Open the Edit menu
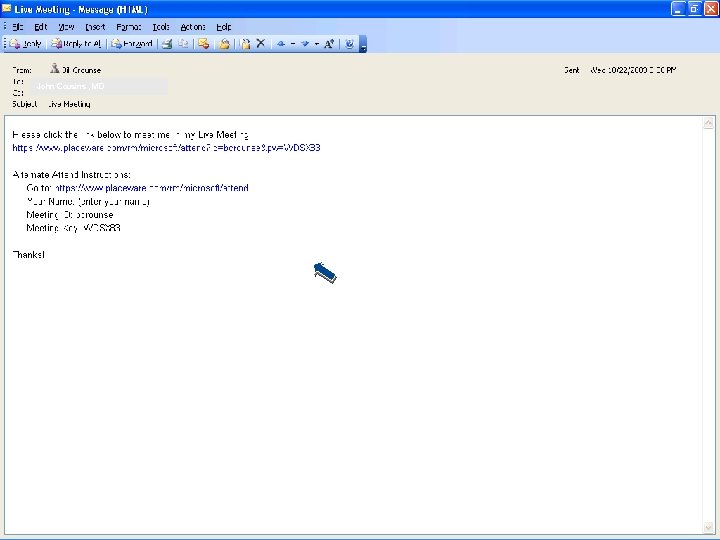 pyautogui.click(x=41, y=27)
